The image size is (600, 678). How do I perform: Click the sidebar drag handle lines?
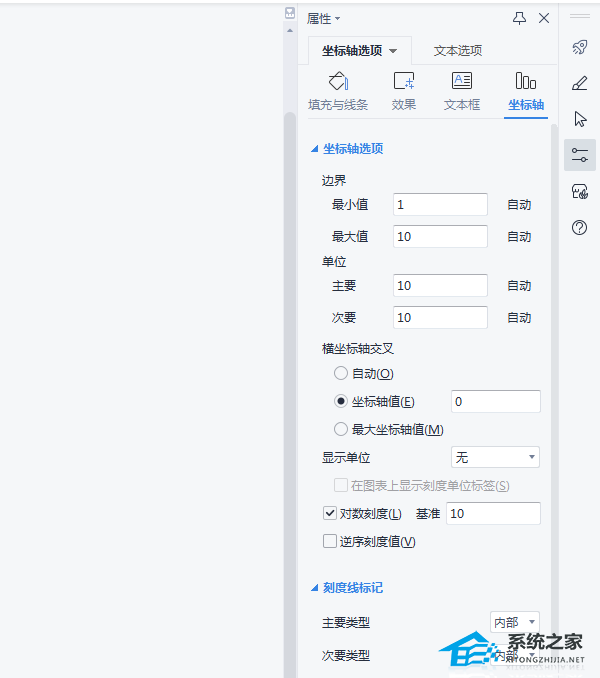(580, 16)
